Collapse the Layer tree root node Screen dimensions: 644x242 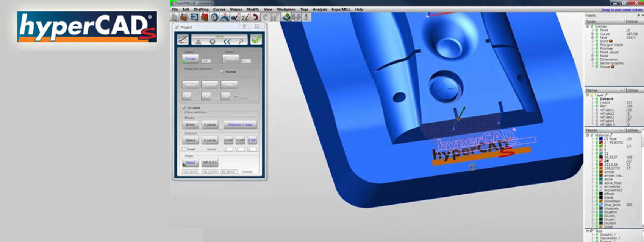pos(588,95)
